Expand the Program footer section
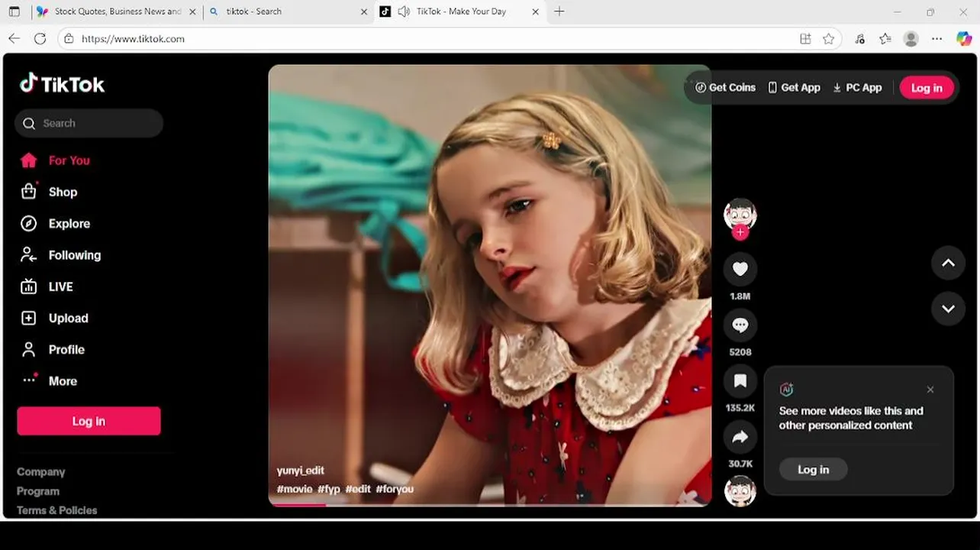The image size is (980, 550). (38, 491)
